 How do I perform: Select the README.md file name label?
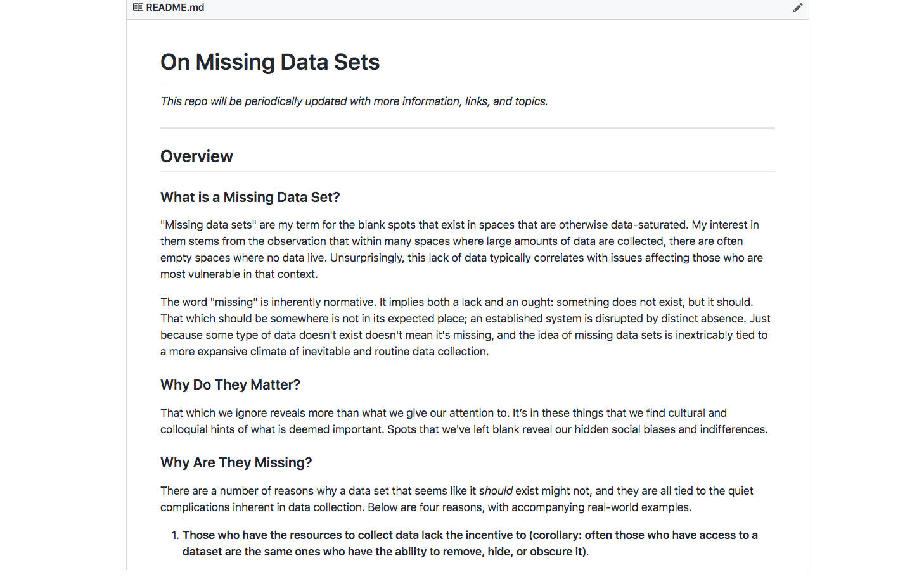[x=175, y=8]
